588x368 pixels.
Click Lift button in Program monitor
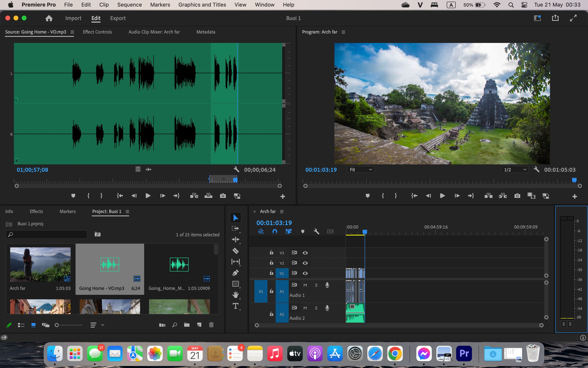click(x=488, y=196)
